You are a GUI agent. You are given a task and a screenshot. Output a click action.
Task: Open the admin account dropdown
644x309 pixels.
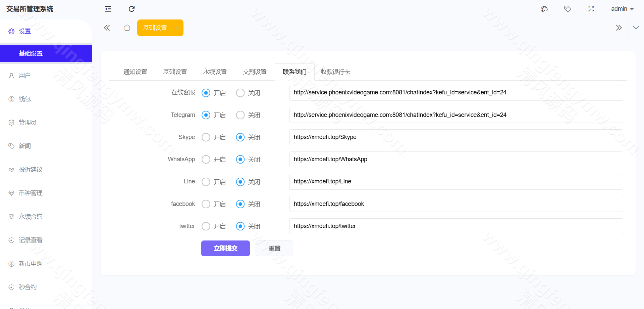(x=622, y=9)
